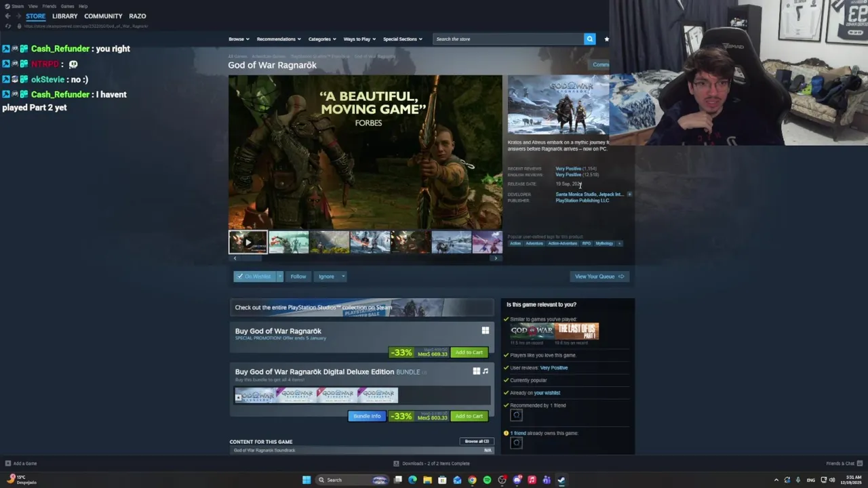The width and height of the screenshot is (868, 488).
Task: Click the Mythology tag
Action: point(604,243)
